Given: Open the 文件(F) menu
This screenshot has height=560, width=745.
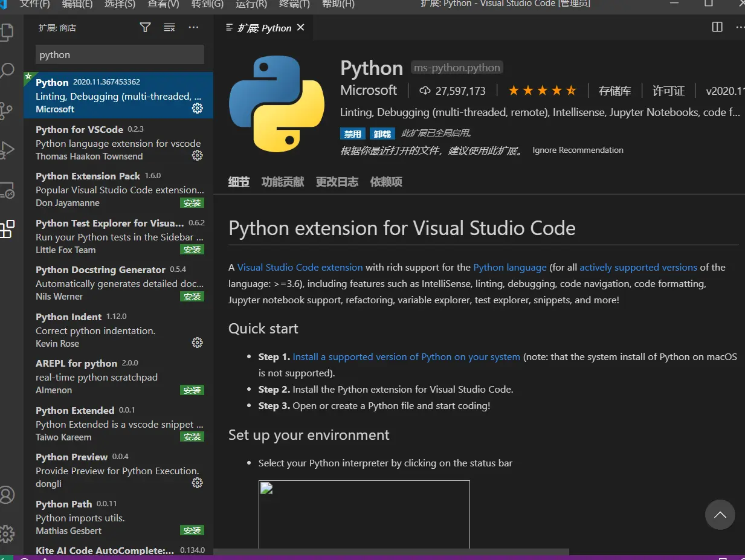Looking at the screenshot, I should pyautogui.click(x=34, y=4).
